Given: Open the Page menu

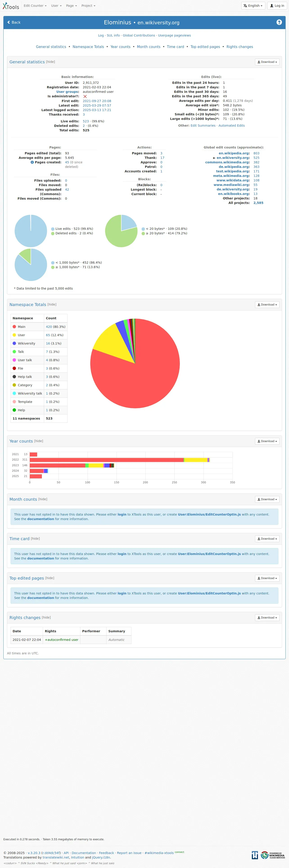Looking at the screenshot, I should pyautogui.click(x=71, y=6).
